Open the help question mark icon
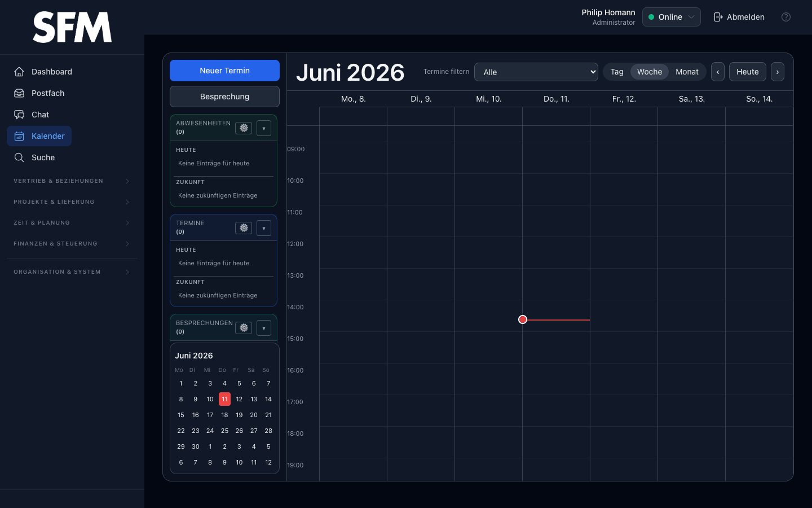 [x=786, y=17]
